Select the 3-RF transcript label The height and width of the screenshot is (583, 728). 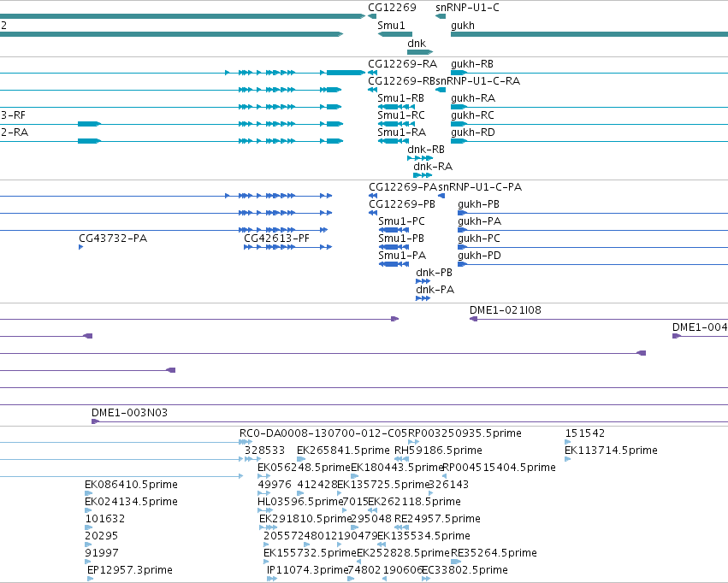pyautogui.click(x=13, y=115)
